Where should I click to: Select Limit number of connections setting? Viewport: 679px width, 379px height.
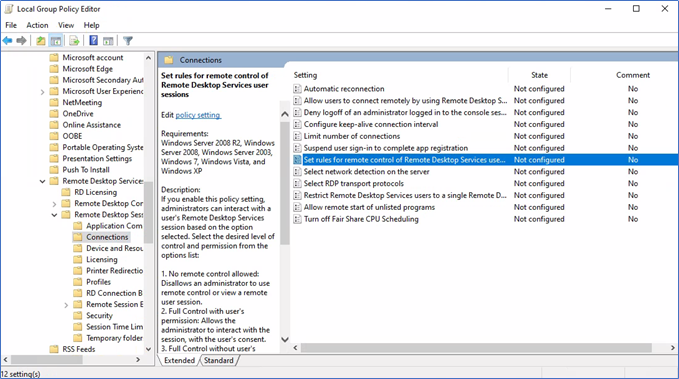pos(352,136)
